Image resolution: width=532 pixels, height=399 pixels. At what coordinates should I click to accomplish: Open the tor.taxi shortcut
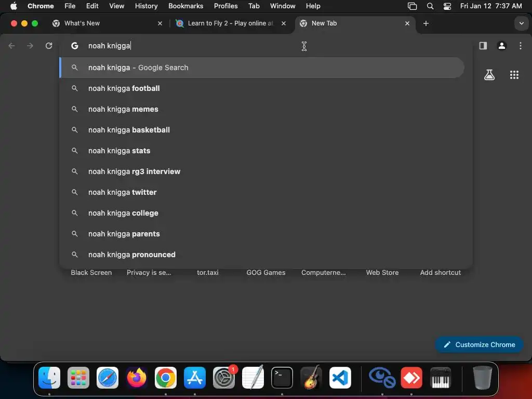click(208, 272)
